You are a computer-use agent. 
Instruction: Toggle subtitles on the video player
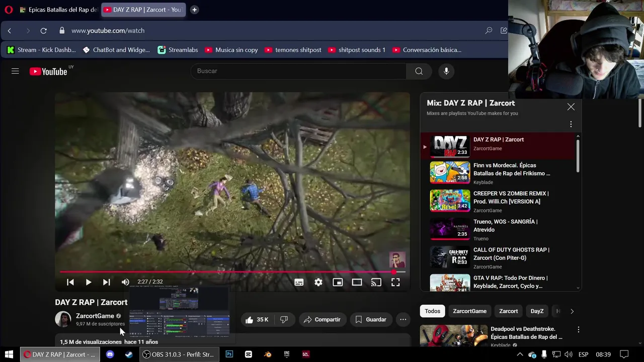(299, 283)
